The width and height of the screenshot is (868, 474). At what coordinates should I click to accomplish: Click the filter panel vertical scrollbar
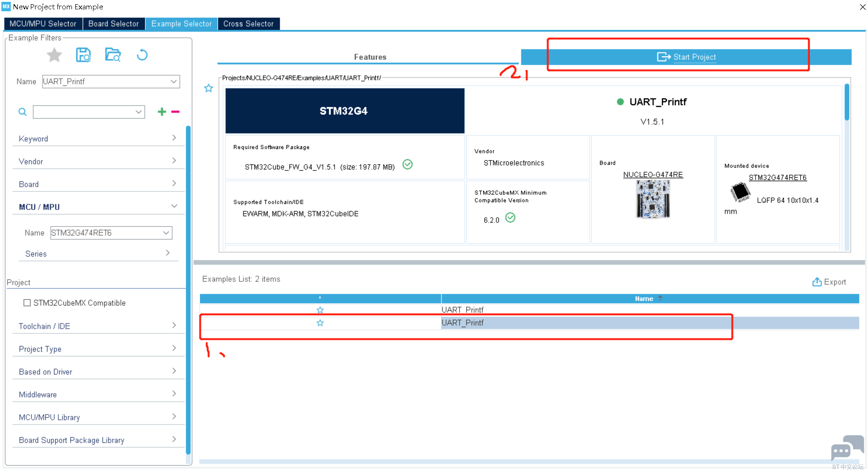click(188, 290)
